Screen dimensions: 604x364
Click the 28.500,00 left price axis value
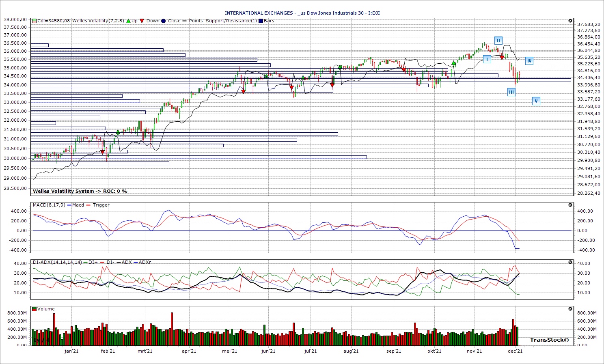click(15, 188)
